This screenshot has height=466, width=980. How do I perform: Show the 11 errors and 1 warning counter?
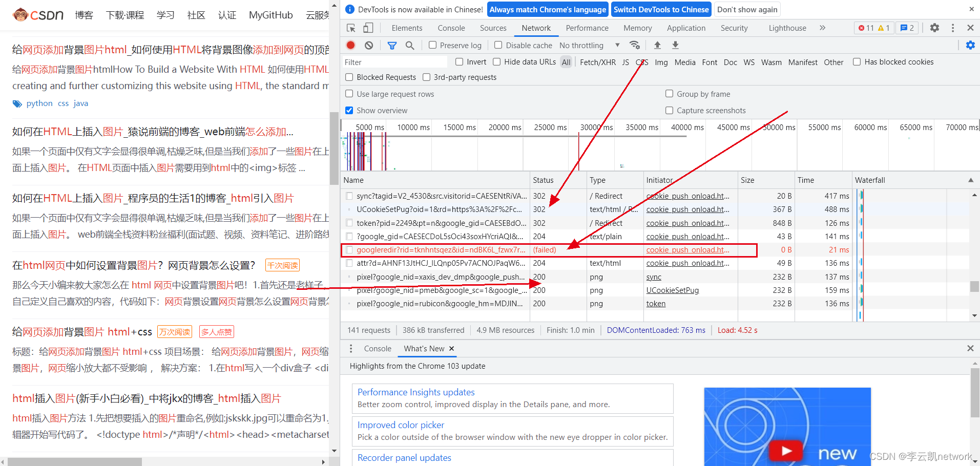click(874, 28)
